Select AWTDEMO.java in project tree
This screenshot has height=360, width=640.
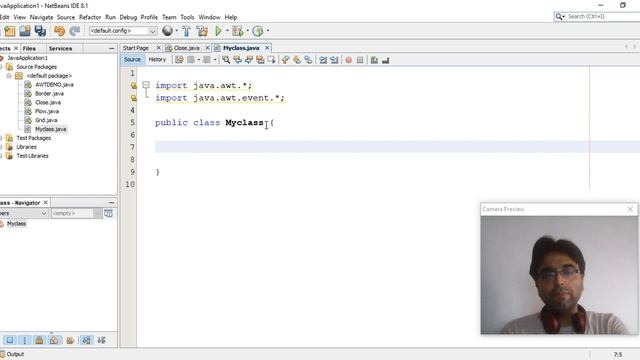pos(54,84)
